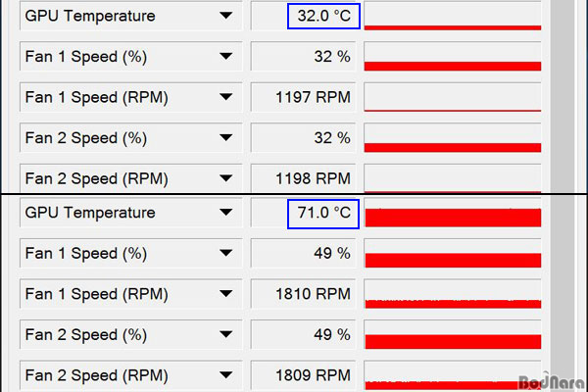The height and width of the screenshot is (392, 588).
Task: Open dropdown arrow beside 32.0 °C GPU Temperature
Action: coord(226,17)
